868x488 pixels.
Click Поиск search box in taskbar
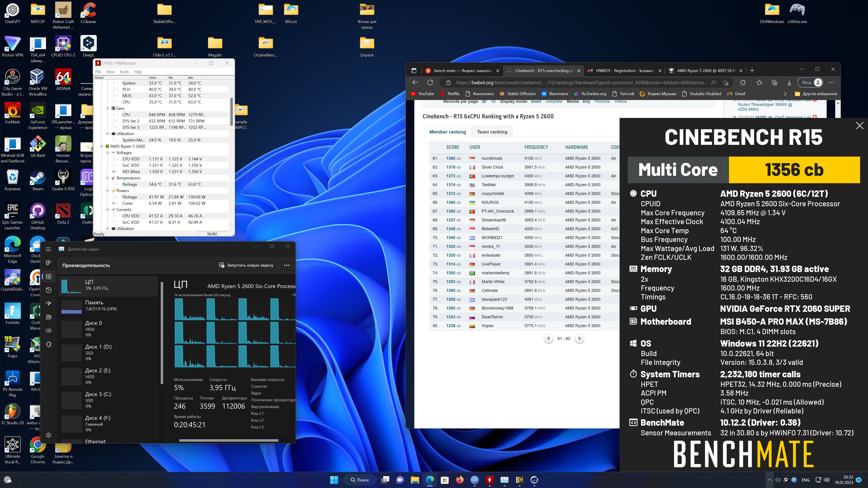tap(360, 480)
